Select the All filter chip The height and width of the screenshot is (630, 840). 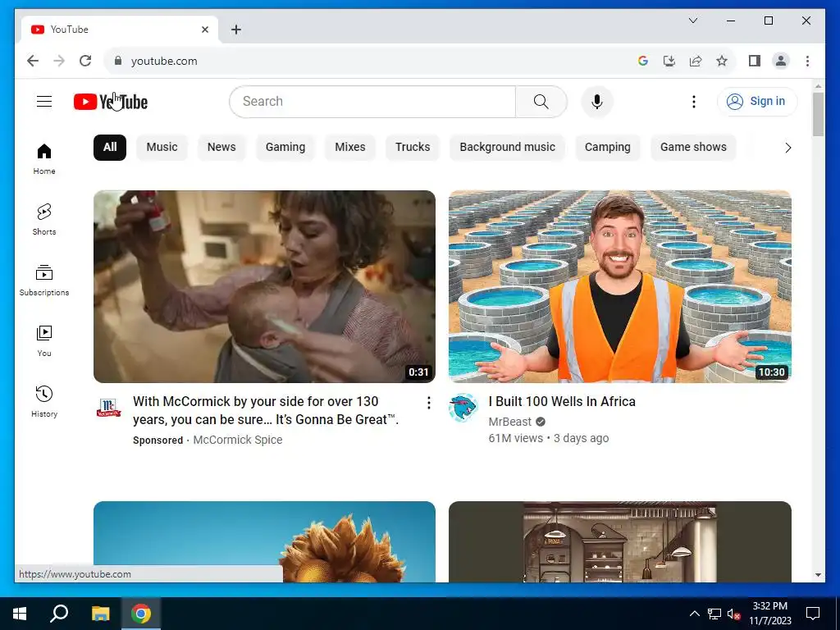click(110, 148)
